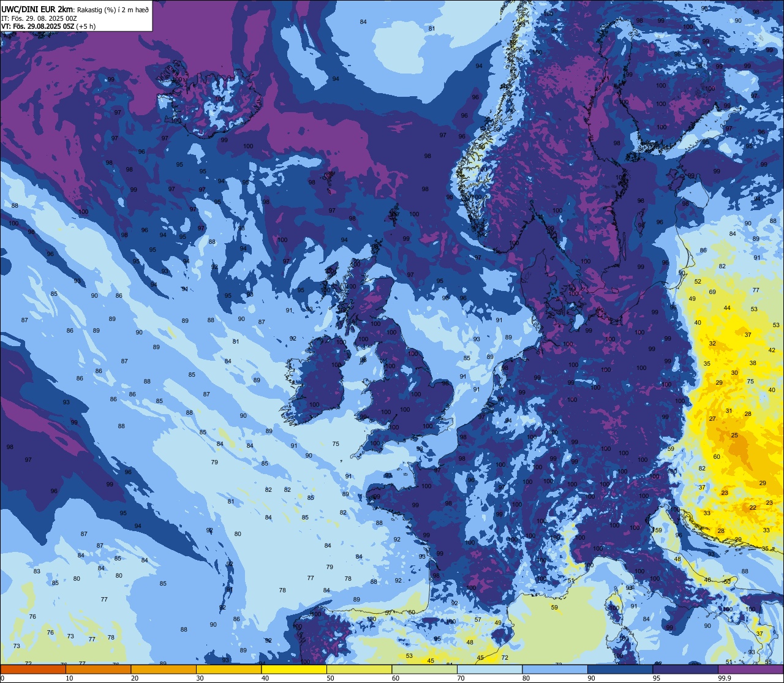
Task: Click the legend label '80' on the color bar
Action: click(x=526, y=678)
